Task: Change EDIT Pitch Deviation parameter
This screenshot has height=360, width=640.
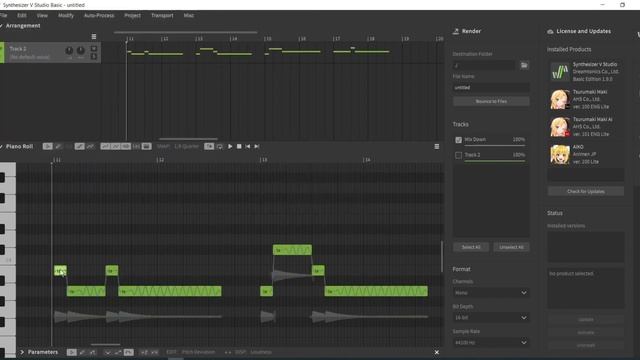Action: coord(198,352)
